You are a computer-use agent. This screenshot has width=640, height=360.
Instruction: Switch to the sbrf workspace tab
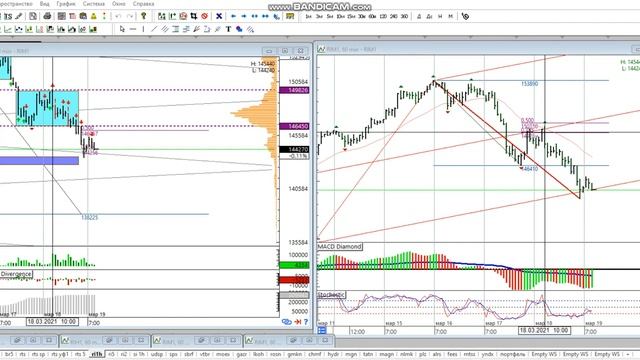pos(189,354)
